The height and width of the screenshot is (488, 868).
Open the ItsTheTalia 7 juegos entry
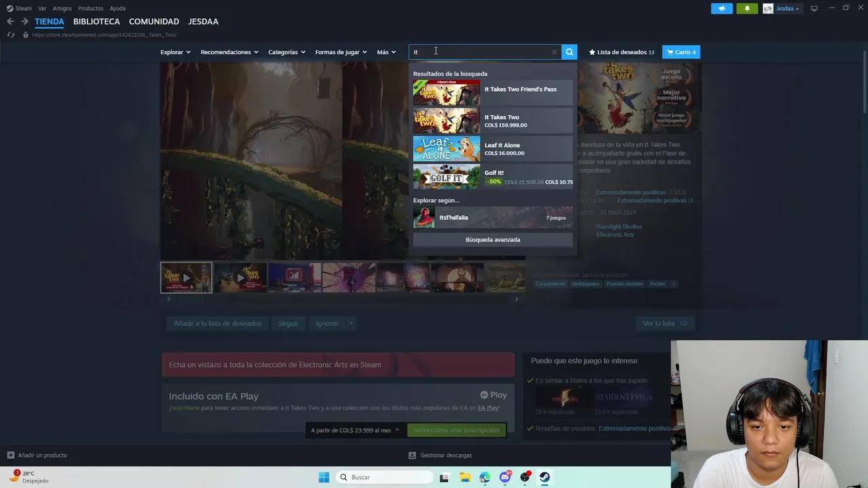pos(493,218)
